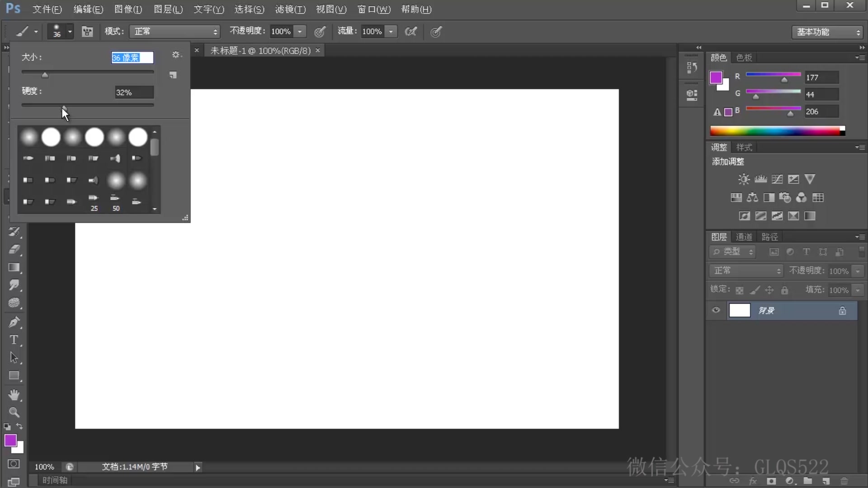
Task: Select the Pen tool
Action: [x=14, y=322]
